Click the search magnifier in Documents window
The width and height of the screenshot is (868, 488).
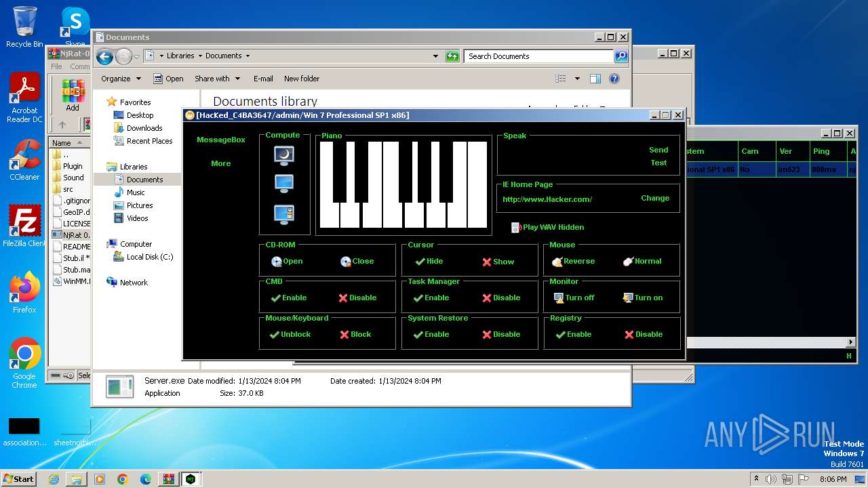tap(621, 56)
